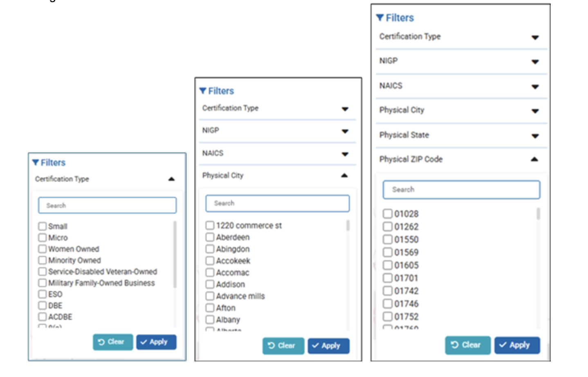Check ZIP code 01028 checkbox
Viewport: 588px width, 377px height.
(387, 213)
